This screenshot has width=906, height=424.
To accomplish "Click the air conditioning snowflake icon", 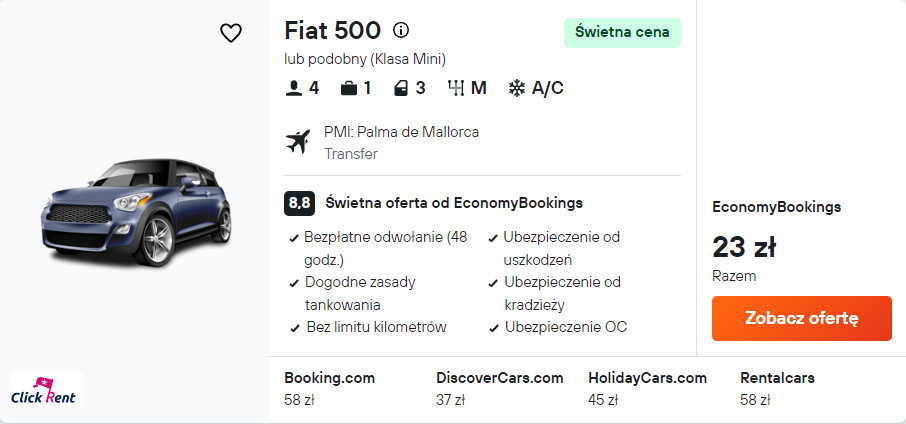I will (x=517, y=88).
